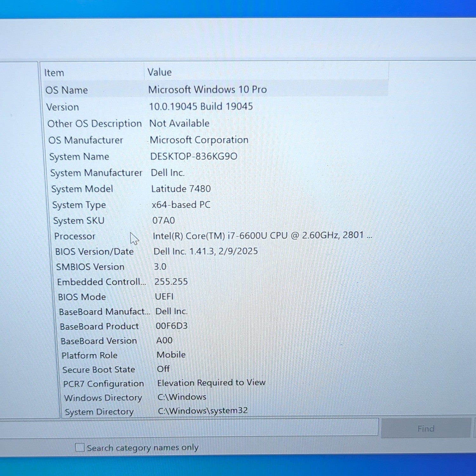Click the 'UEFI' value

pyautogui.click(x=164, y=296)
